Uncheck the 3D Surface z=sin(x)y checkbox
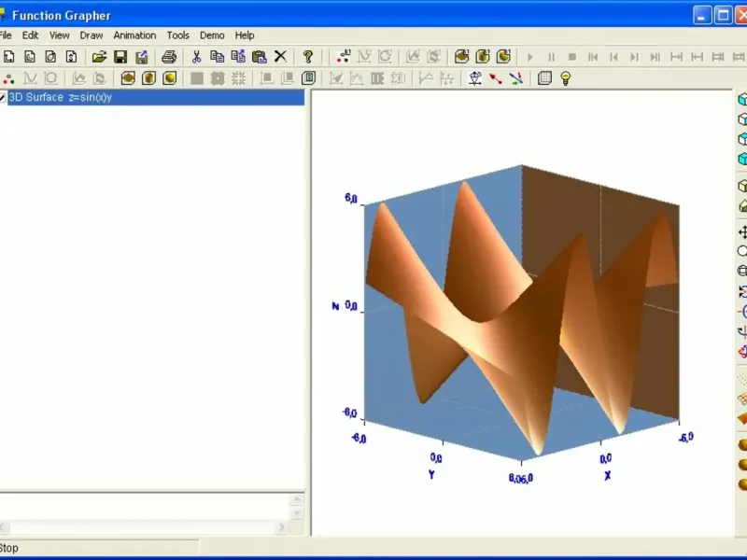Viewport: 747px width, 560px height. pyautogui.click(x=2, y=98)
